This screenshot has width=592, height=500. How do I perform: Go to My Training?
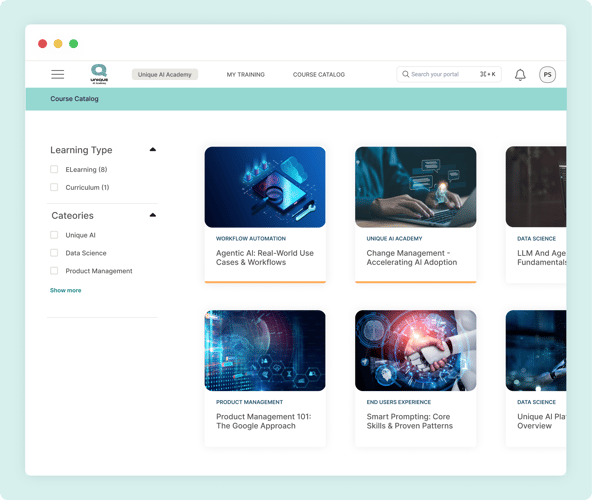tap(245, 74)
